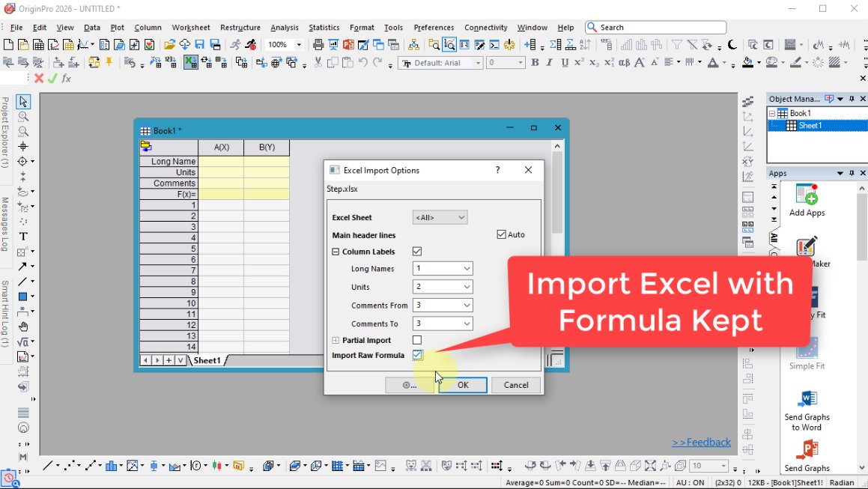The width and height of the screenshot is (868, 489).
Task: Click the formula fx icon
Action: point(67,79)
